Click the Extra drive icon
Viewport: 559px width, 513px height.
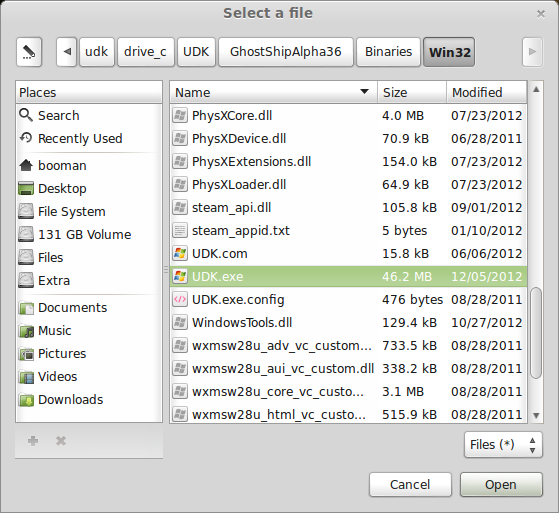coord(26,280)
